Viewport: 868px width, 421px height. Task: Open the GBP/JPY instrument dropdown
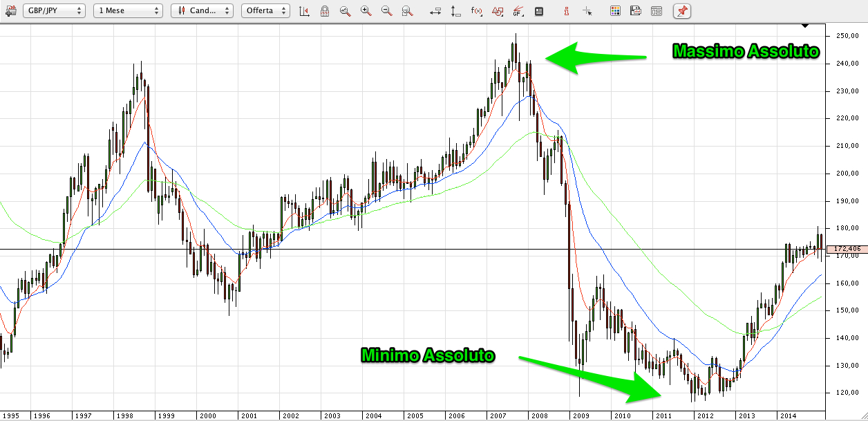click(54, 10)
